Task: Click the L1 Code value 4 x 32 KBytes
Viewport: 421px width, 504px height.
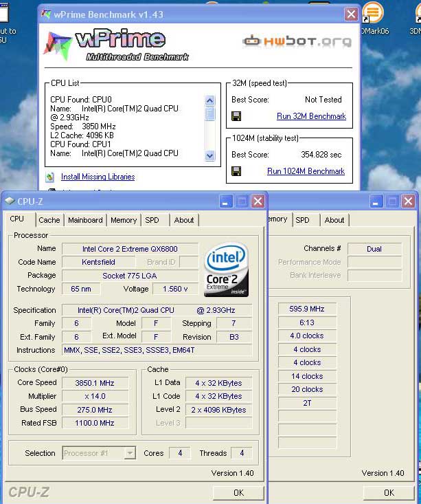Action: 218,396
